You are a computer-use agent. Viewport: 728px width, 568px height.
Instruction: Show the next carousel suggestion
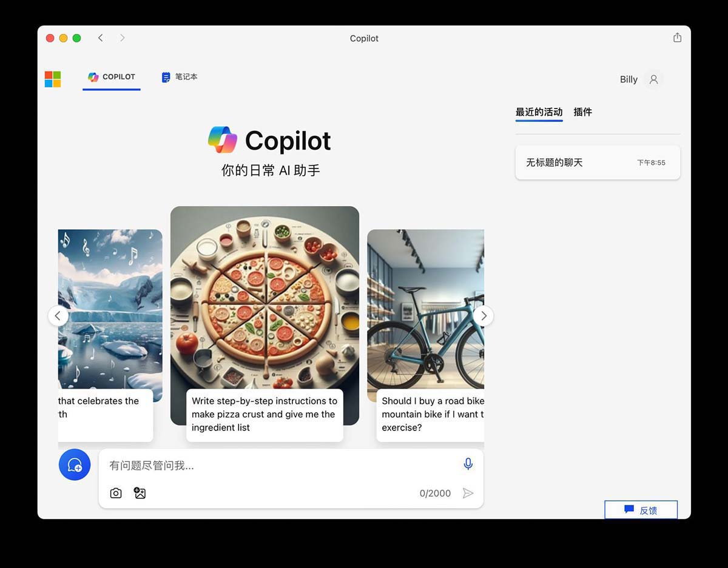point(484,316)
